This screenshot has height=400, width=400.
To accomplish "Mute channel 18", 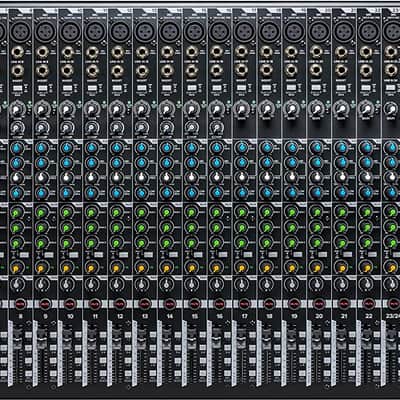I will 269,304.
